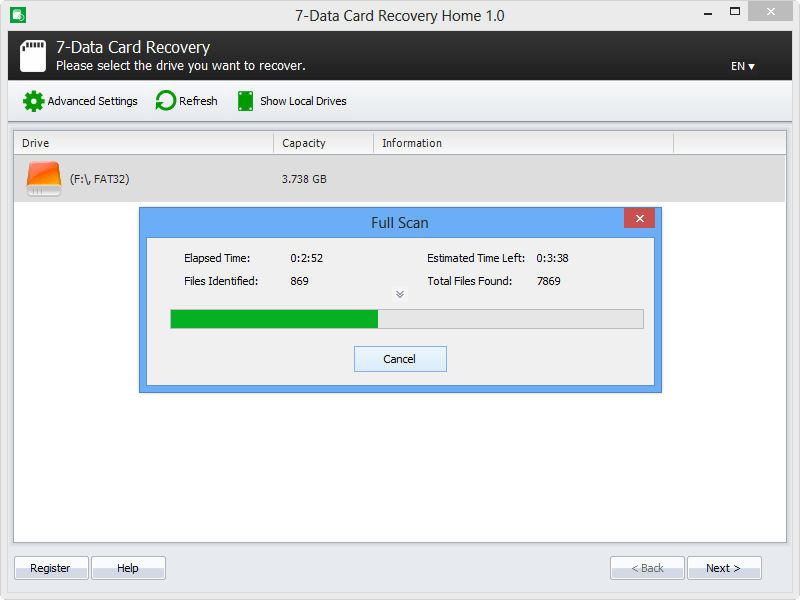Click the memory card icon beside Show Local Drives
The image size is (800, 600).
click(245, 101)
